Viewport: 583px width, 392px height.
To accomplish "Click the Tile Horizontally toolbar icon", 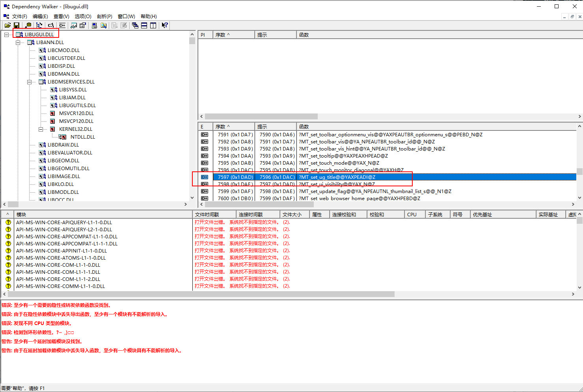I will 144,25.
